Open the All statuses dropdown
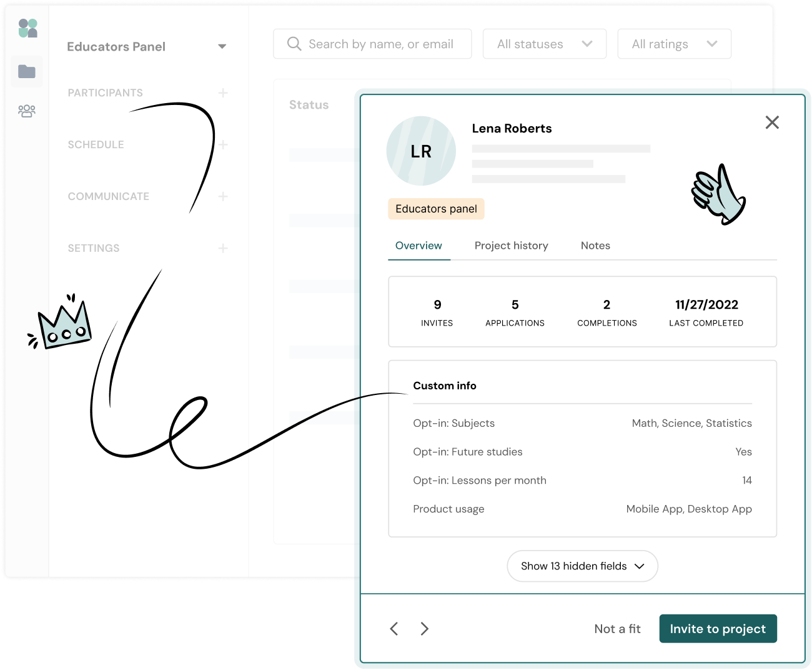The width and height of the screenshot is (812, 670). 544,44
